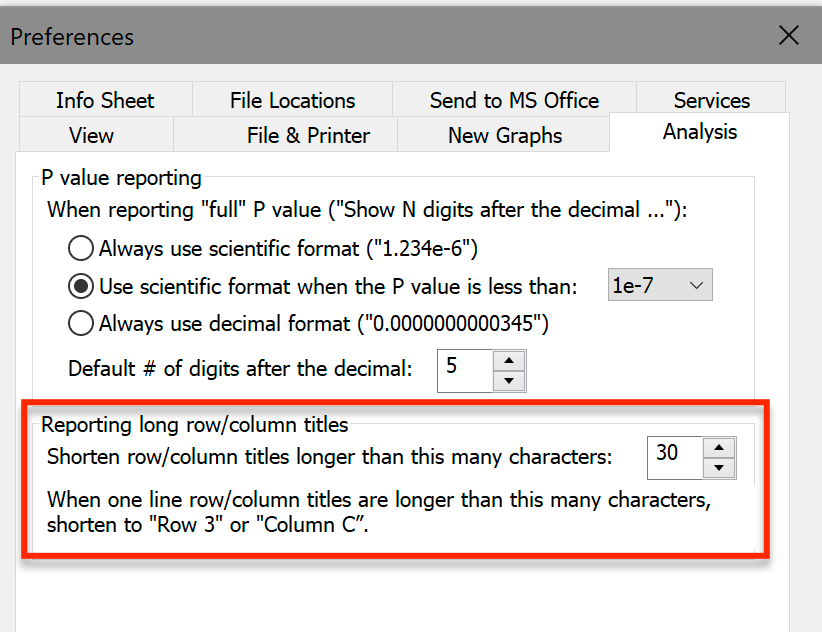Switch to the Info Sheet tab

[x=105, y=100]
